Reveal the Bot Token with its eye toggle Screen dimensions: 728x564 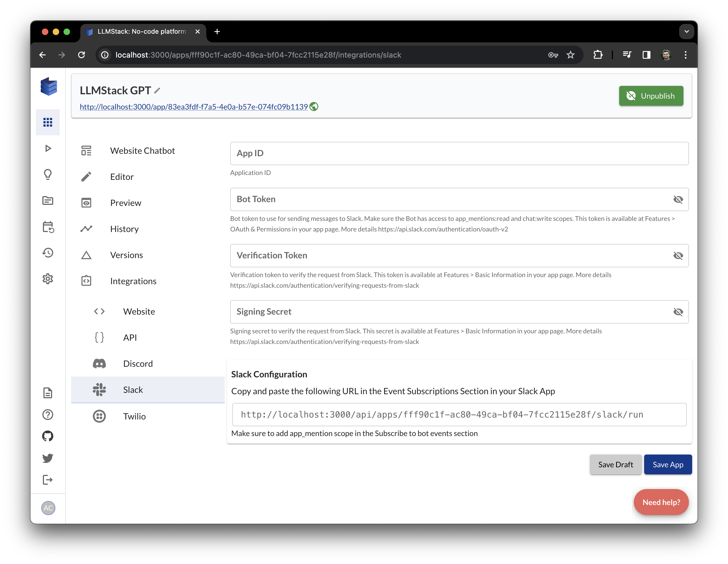(678, 199)
